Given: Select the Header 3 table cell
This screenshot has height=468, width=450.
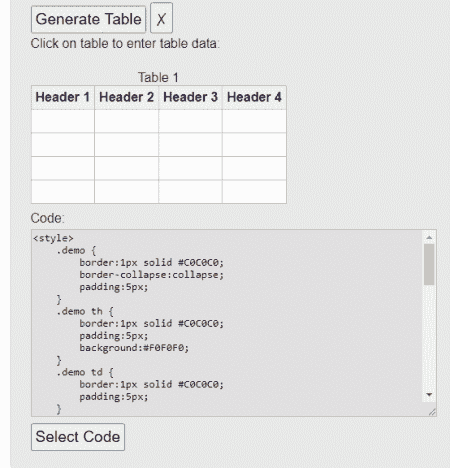Looking at the screenshot, I should [x=190, y=97].
